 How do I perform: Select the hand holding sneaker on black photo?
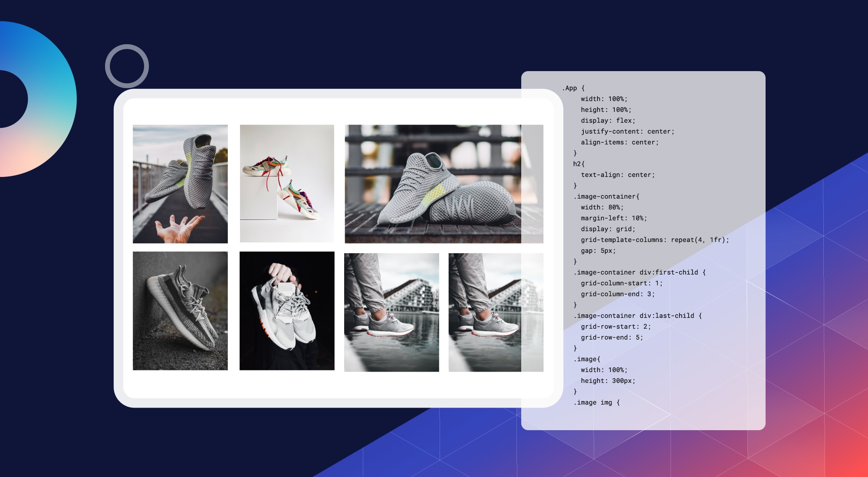pyautogui.click(x=287, y=310)
